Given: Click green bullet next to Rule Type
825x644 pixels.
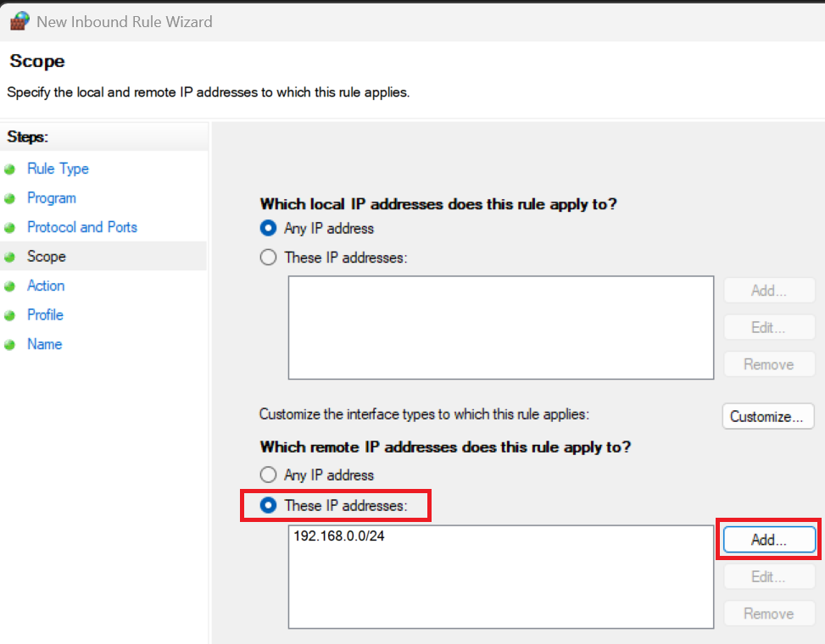Looking at the screenshot, I should pos(10,169).
